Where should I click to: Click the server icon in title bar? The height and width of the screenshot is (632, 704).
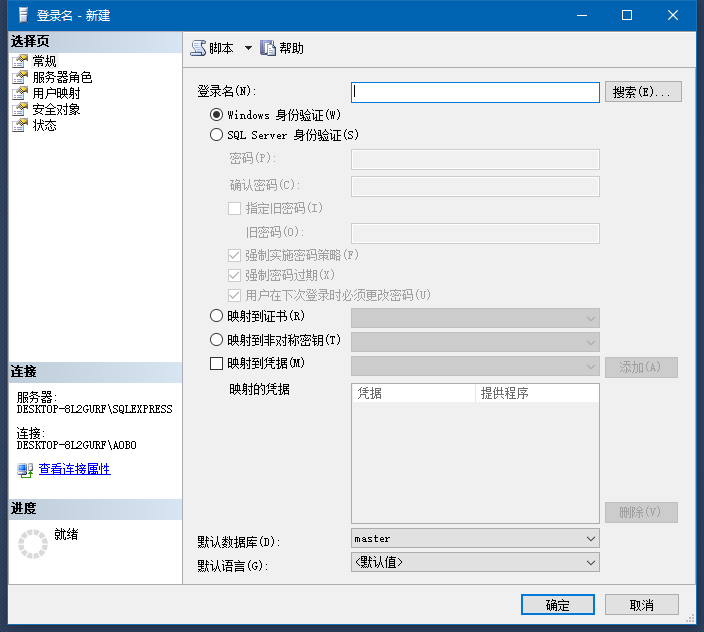(x=23, y=15)
